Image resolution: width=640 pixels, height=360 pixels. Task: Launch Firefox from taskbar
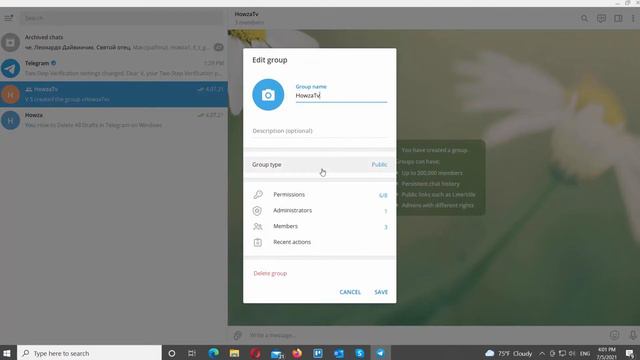[297, 353]
